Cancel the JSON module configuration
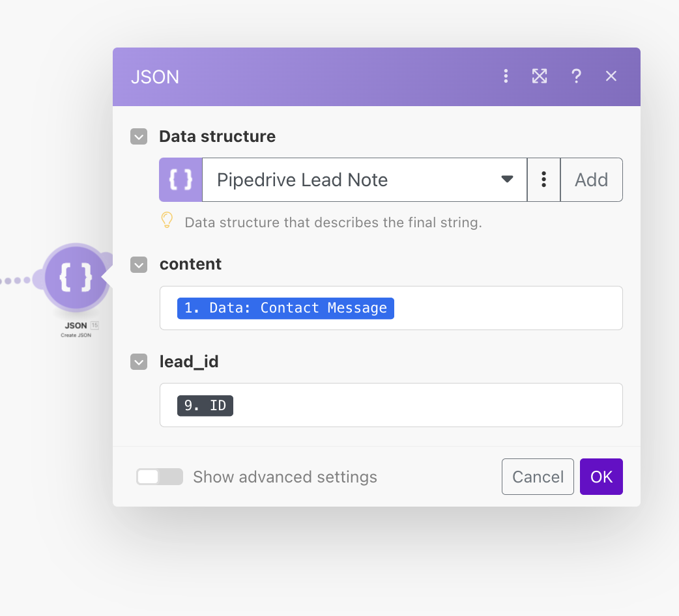679x616 pixels. pyautogui.click(x=538, y=477)
